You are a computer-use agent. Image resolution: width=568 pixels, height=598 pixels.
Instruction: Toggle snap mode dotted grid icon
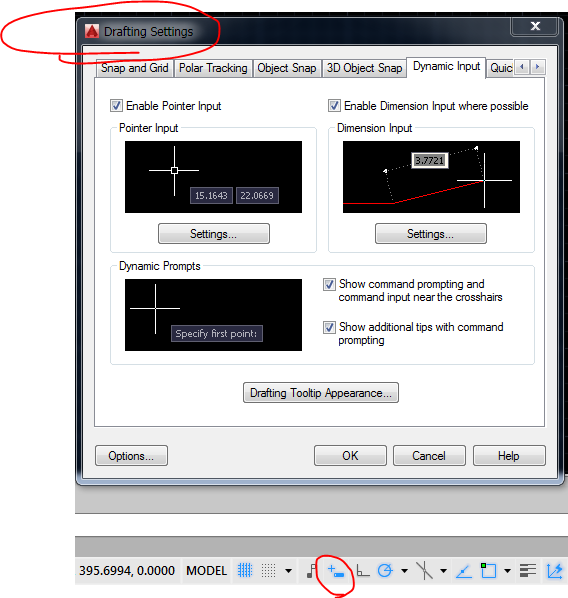268,571
